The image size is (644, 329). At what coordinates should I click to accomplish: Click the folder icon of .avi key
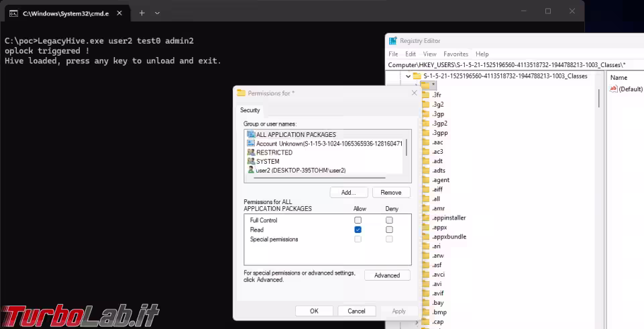[426, 284]
